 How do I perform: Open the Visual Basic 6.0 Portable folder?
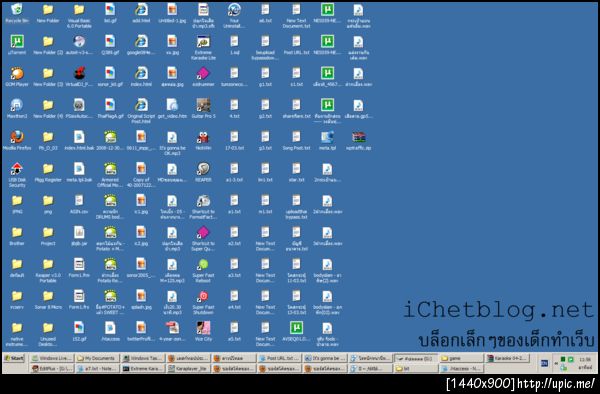pos(79,16)
